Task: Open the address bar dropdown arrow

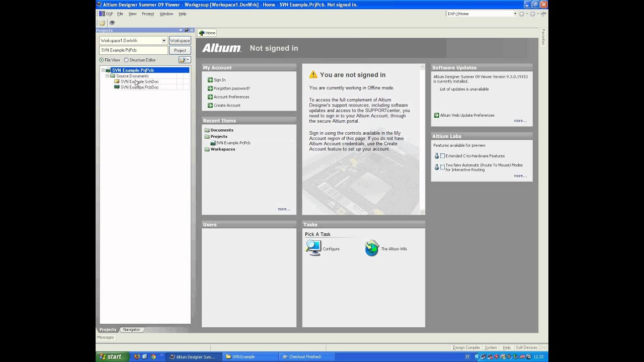Action: point(515,14)
